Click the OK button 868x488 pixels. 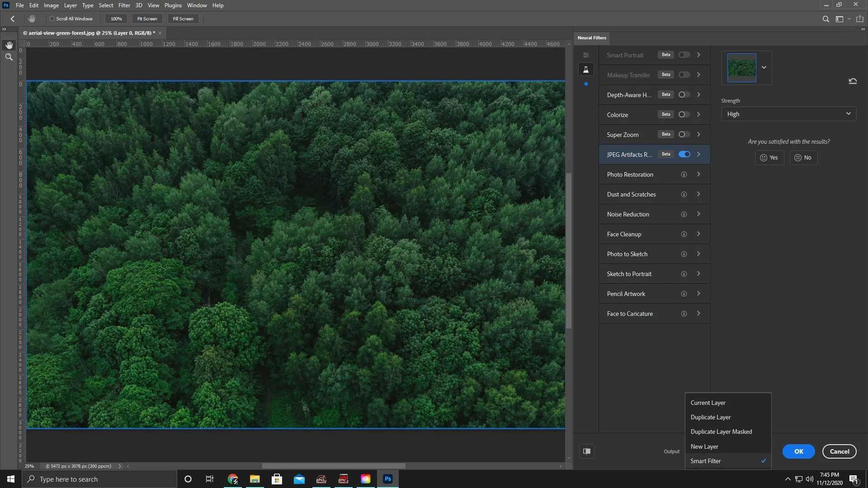coord(798,451)
